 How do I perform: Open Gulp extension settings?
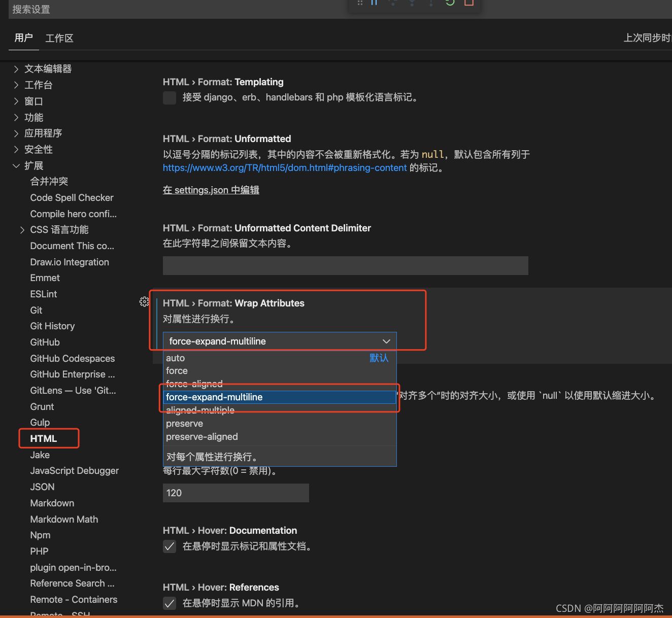tap(40, 423)
